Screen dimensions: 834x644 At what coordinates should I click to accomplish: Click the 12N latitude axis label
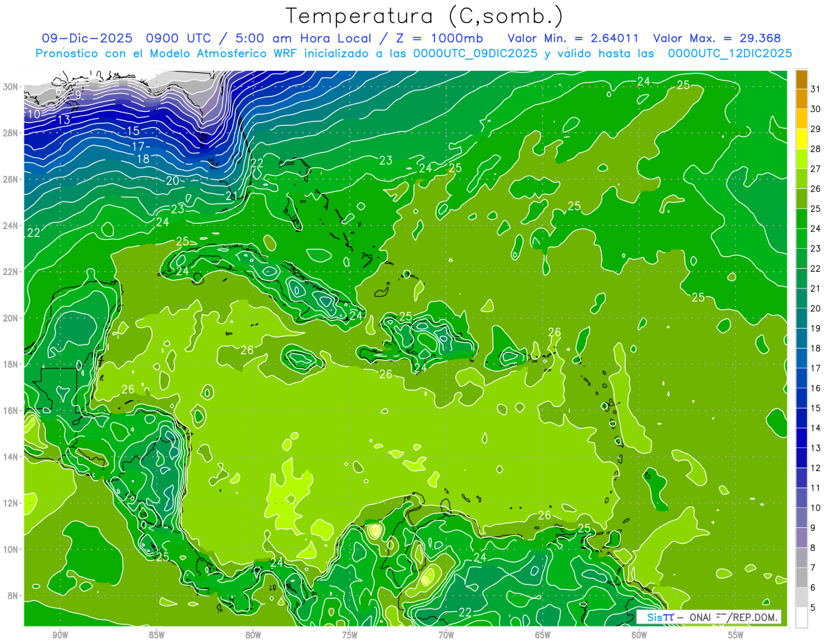coord(11,503)
